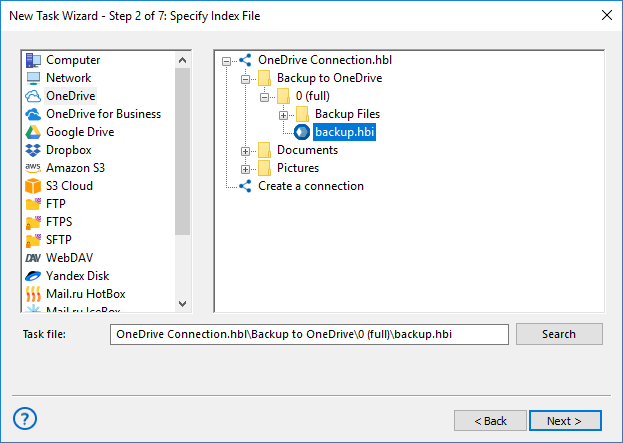Select the OneDrive entry label
This screenshot has width=623, height=443.
pos(71,96)
